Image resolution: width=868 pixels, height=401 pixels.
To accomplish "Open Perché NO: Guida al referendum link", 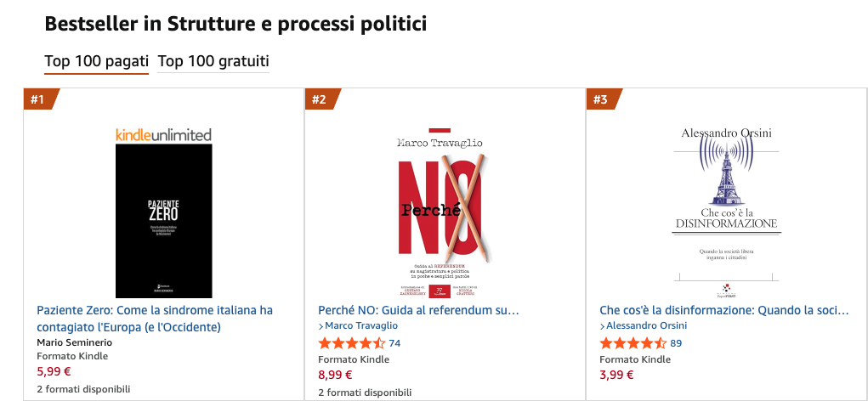I will click(418, 310).
